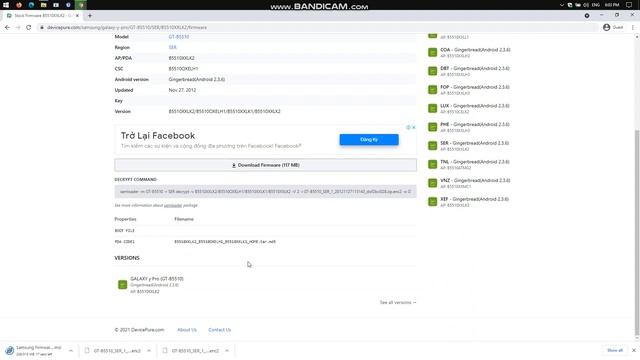Reload the current page
640x360 pixels.
click(x=29, y=27)
